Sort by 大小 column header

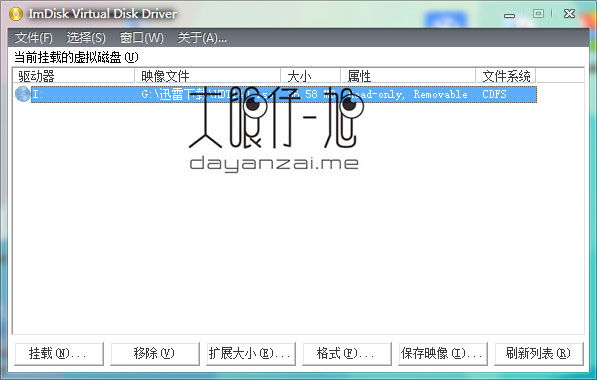point(310,76)
